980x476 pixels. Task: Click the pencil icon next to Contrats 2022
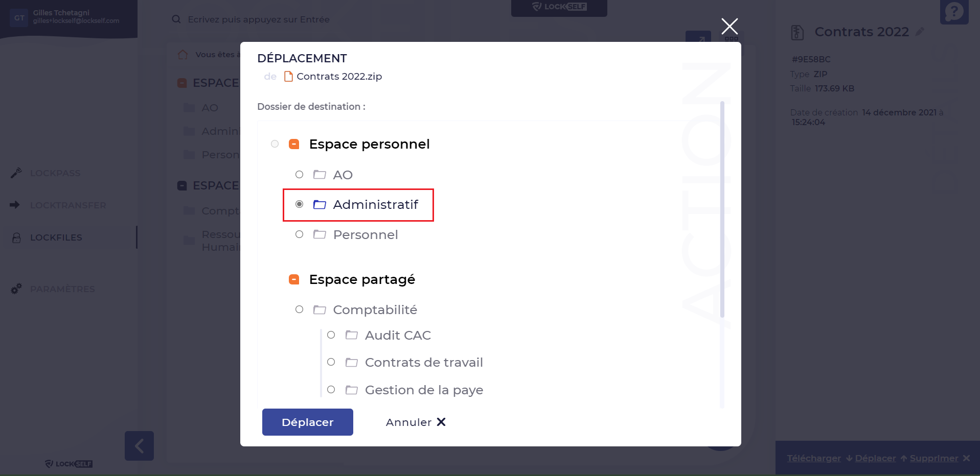[920, 32]
